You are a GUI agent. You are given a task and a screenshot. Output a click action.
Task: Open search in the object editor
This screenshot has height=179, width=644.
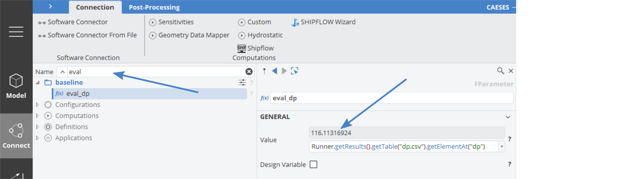[x=500, y=71]
